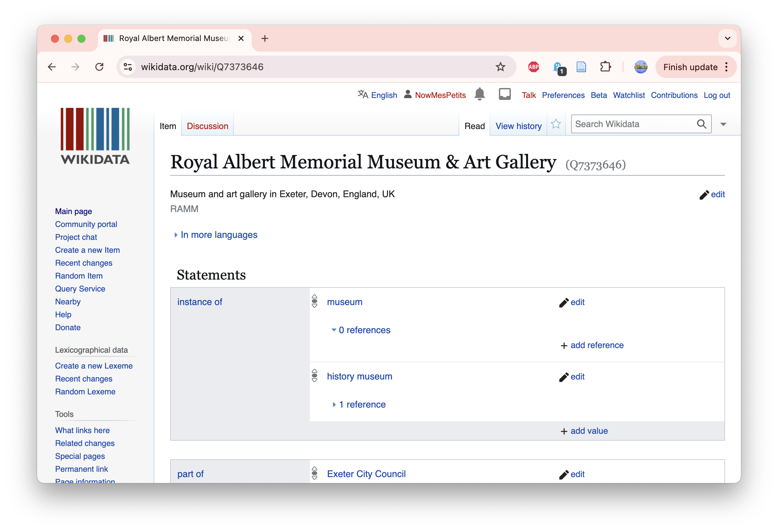Open notifications bell alerts

pos(479,95)
